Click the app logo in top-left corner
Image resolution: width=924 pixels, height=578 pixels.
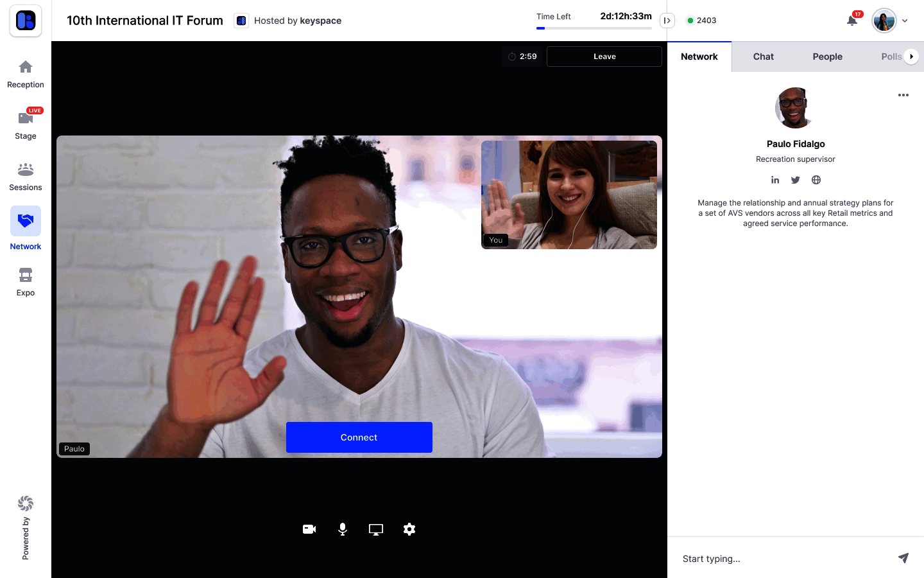point(26,21)
